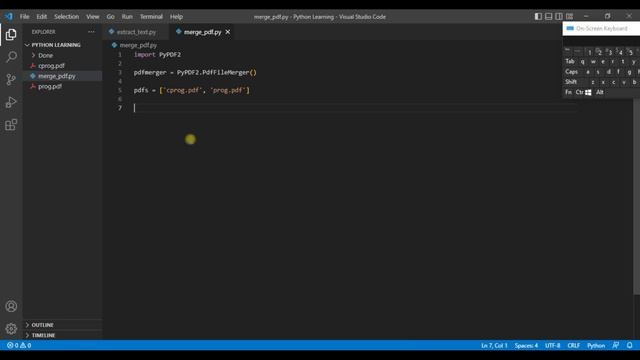Change the UTF-8 encoding setting
The image size is (640, 360).
pos(552,345)
